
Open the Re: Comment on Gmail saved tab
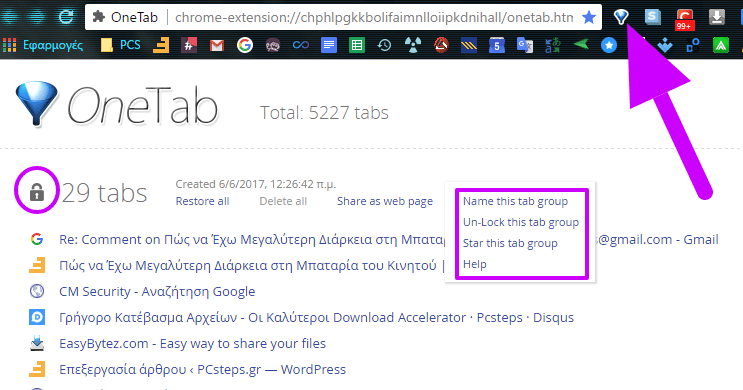[252, 240]
